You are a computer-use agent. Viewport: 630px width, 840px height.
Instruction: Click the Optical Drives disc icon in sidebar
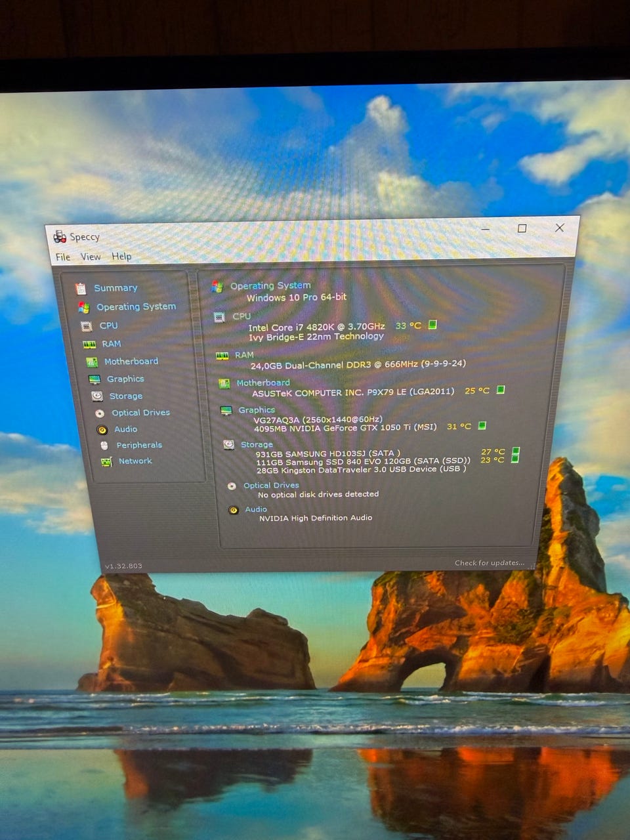point(100,413)
